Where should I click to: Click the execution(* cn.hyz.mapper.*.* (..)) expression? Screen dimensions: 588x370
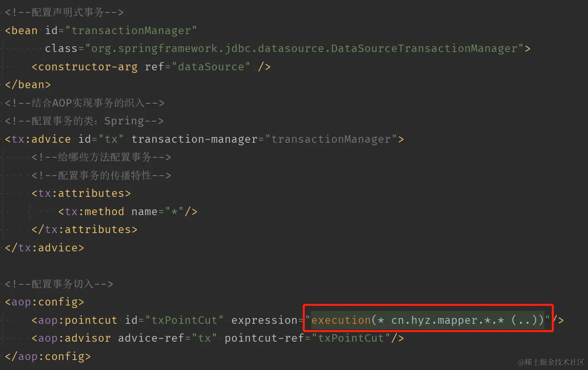coord(428,320)
